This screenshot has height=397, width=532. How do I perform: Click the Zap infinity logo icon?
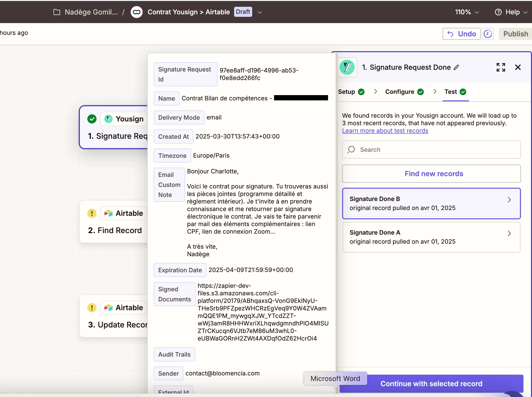click(137, 12)
